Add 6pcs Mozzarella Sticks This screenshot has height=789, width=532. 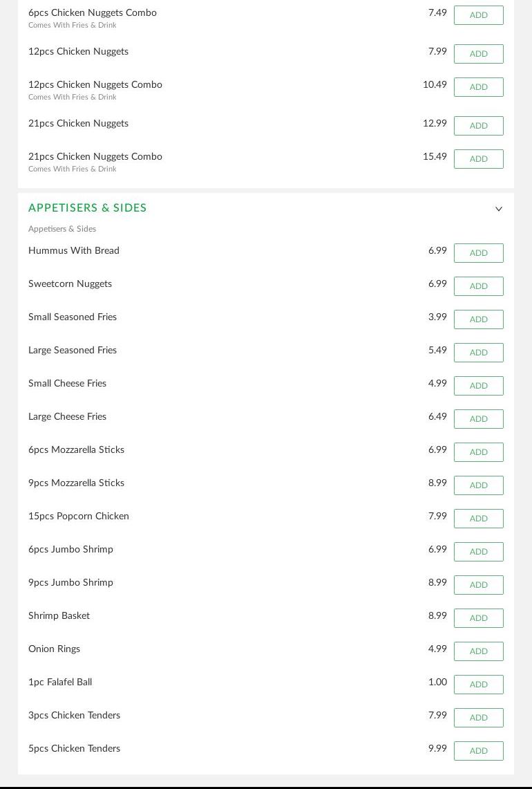tap(478, 452)
